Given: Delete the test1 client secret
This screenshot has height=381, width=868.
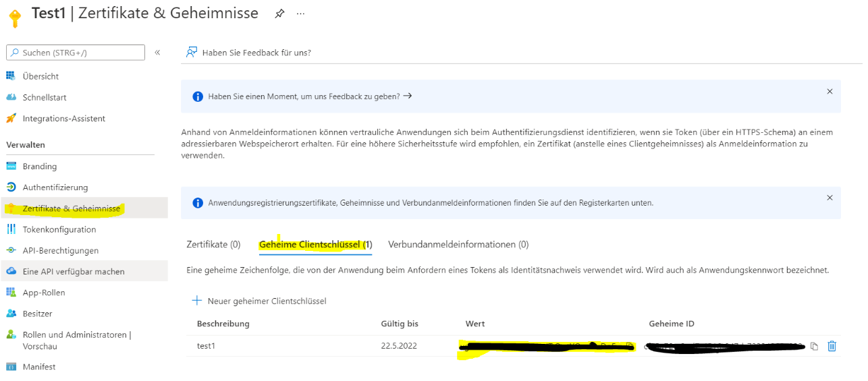Looking at the screenshot, I should [832, 346].
